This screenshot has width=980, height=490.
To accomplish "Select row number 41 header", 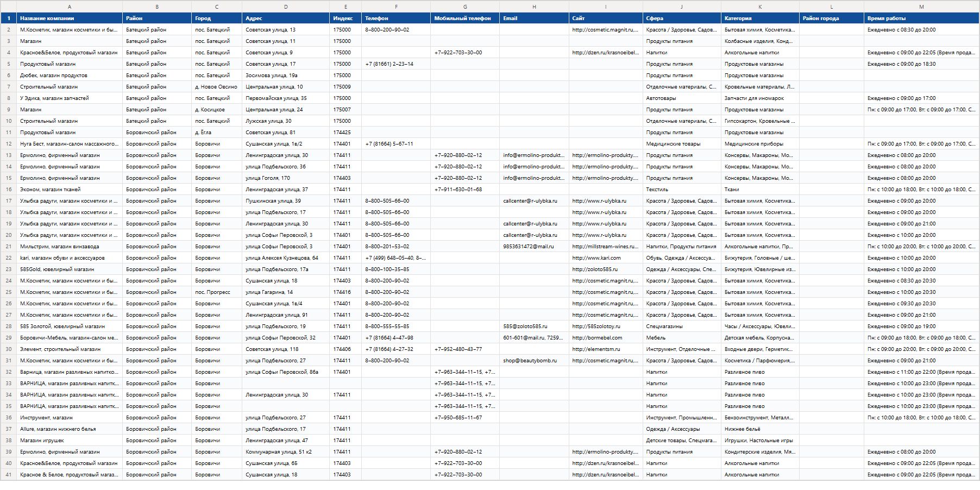I will tap(8, 475).
